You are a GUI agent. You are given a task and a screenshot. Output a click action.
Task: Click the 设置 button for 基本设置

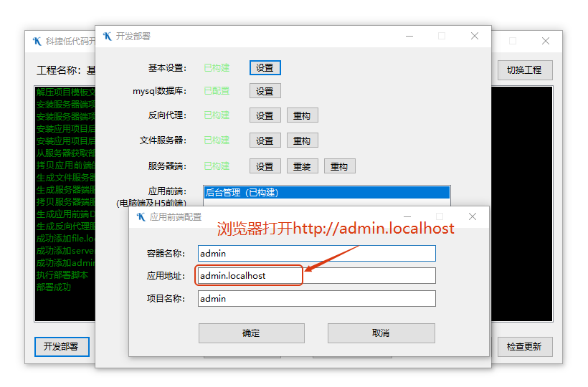265,67
